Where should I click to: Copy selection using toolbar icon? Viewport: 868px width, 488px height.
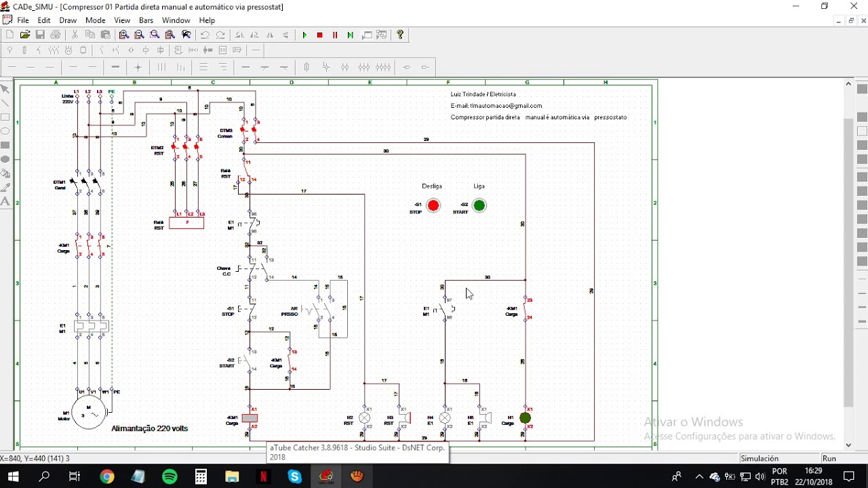[90, 35]
